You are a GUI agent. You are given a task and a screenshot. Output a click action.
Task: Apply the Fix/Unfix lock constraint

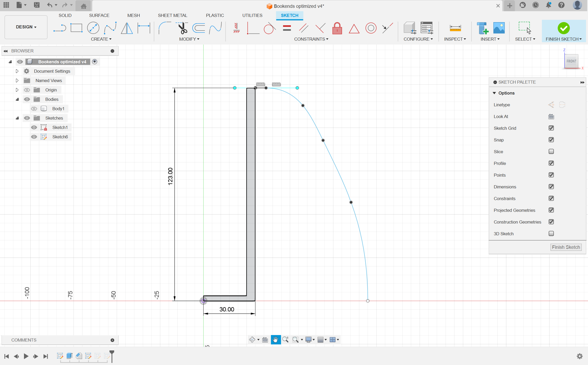(x=337, y=28)
